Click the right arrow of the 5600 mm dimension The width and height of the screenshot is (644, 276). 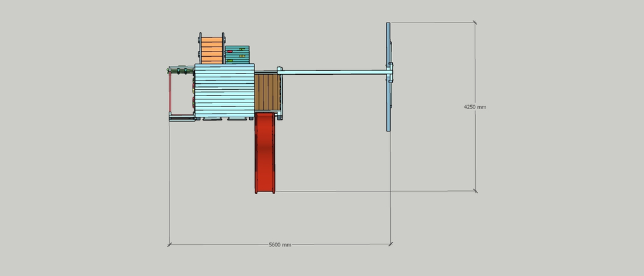391,244
